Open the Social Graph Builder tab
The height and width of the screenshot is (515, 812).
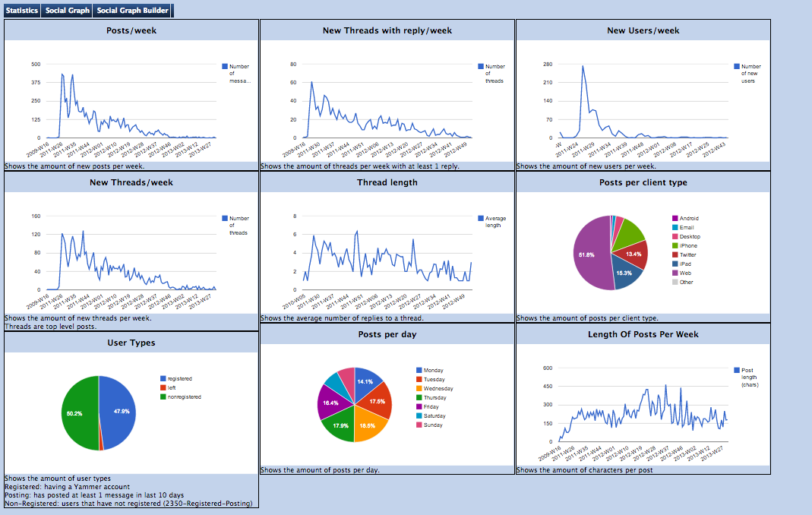coord(132,11)
